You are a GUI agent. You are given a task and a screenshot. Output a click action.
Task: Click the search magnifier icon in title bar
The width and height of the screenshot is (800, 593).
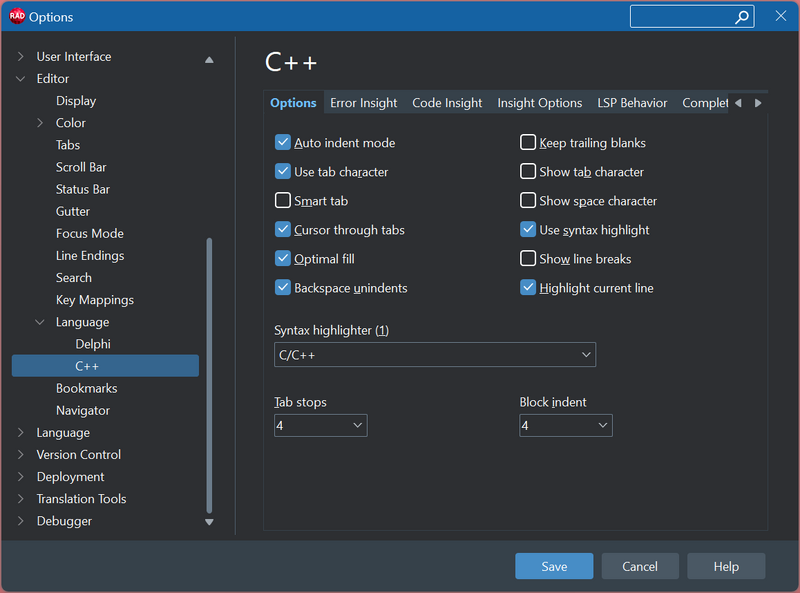click(742, 17)
